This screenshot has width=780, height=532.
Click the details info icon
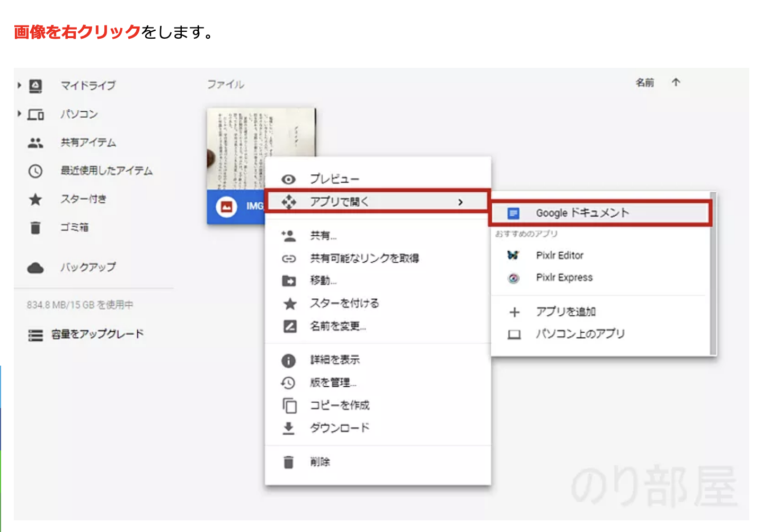288,361
